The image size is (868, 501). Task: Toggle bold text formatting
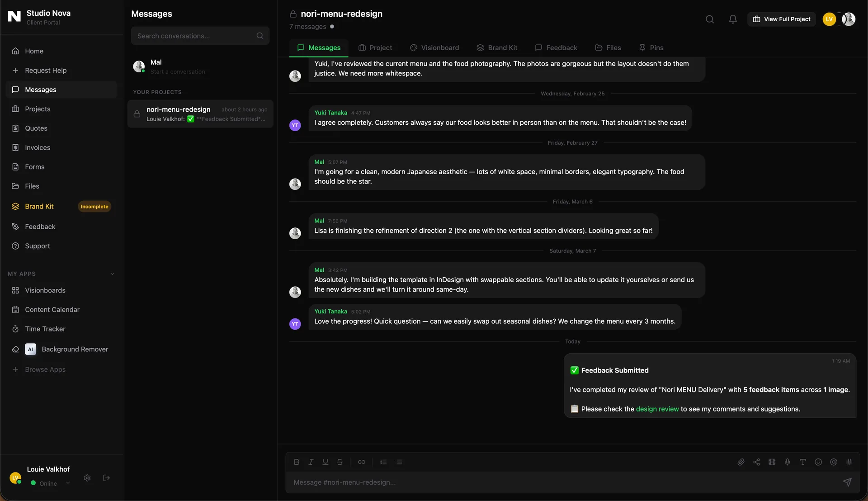(297, 462)
